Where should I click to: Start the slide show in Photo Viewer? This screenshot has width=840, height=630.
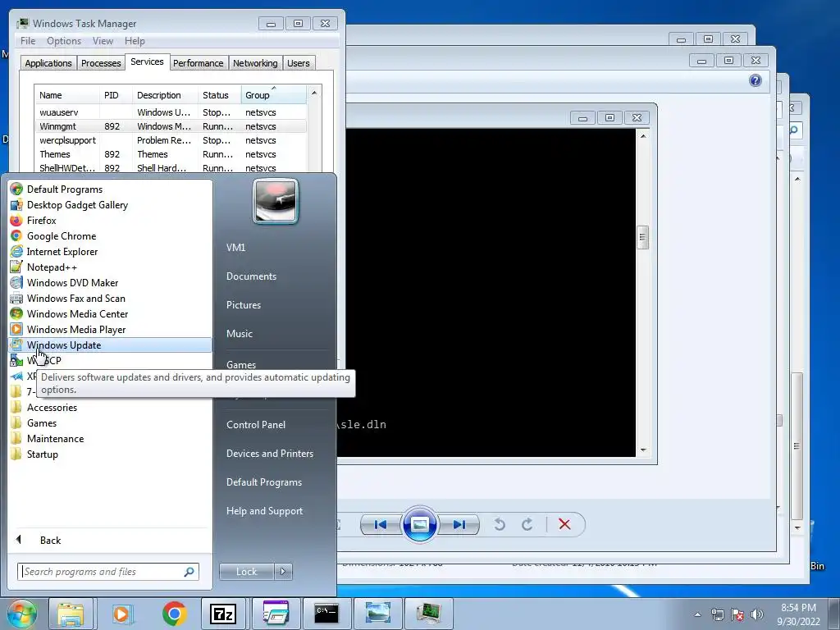(419, 524)
